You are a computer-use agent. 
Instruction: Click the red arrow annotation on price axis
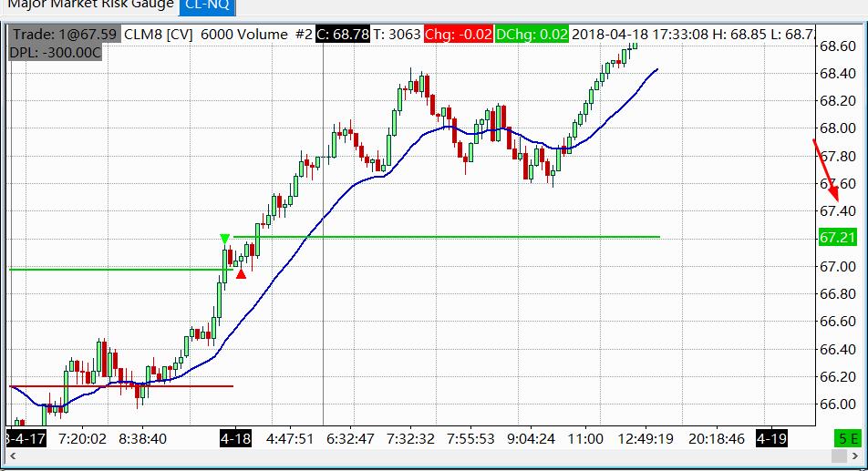click(826, 171)
